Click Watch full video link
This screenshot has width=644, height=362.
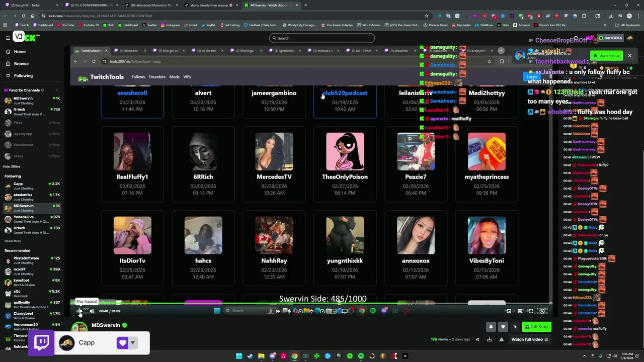tap(529, 339)
